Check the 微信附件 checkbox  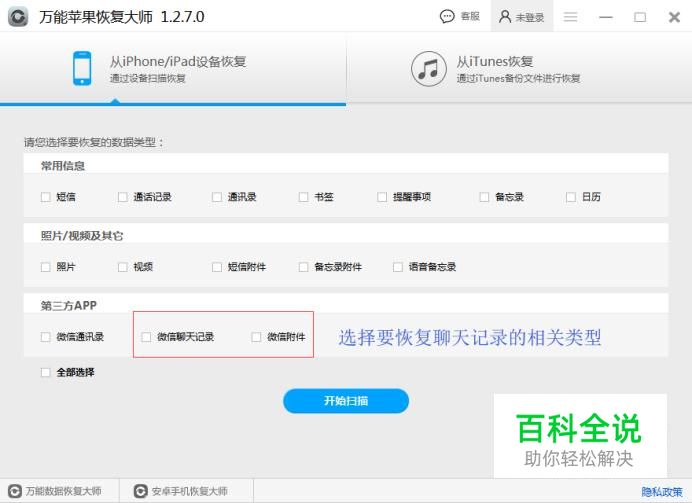(x=256, y=337)
